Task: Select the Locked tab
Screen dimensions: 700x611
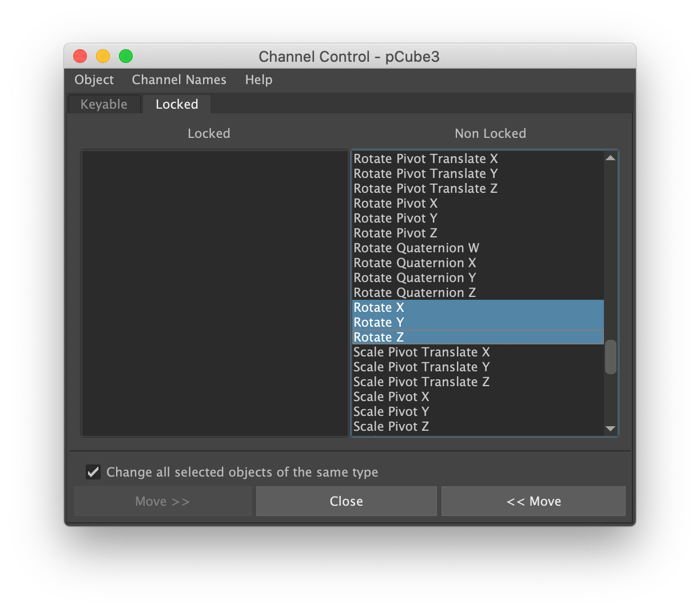Action: pyautogui.click(x=177, y=105)
